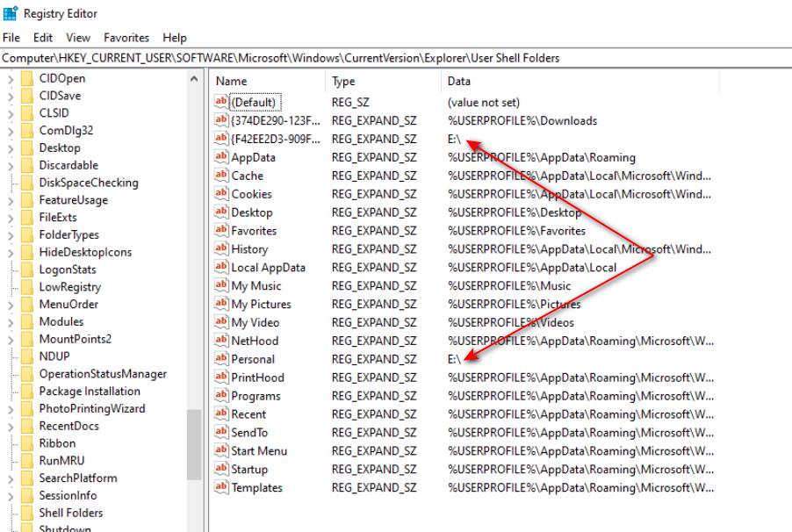Image resolution: width=792 pixels, height=532 pixels.
Task: Click the string icon of the My Video value
Action: coord(220,322)
